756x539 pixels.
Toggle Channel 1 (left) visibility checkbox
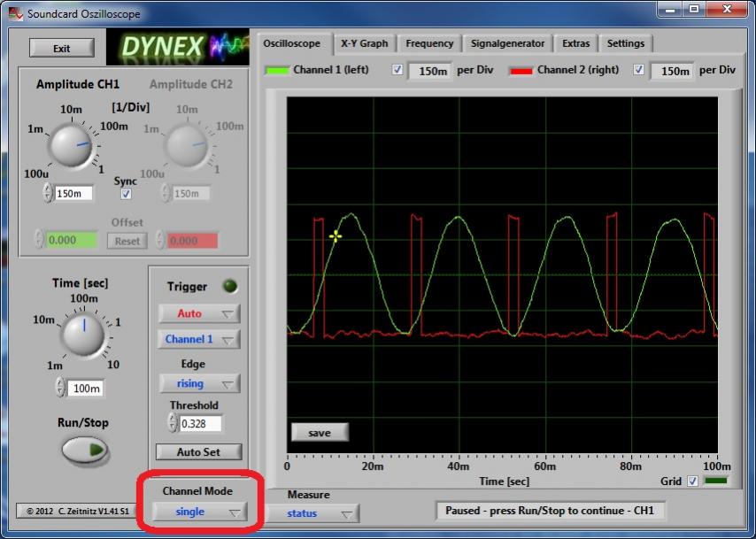(x=397, y=70)
